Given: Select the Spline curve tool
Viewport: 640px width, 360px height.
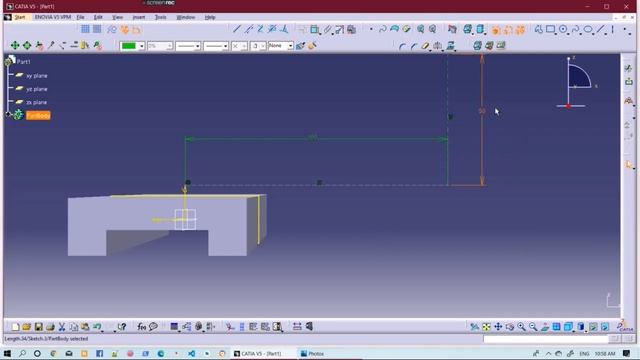Looking at the screenshot, I should [576, 29].
